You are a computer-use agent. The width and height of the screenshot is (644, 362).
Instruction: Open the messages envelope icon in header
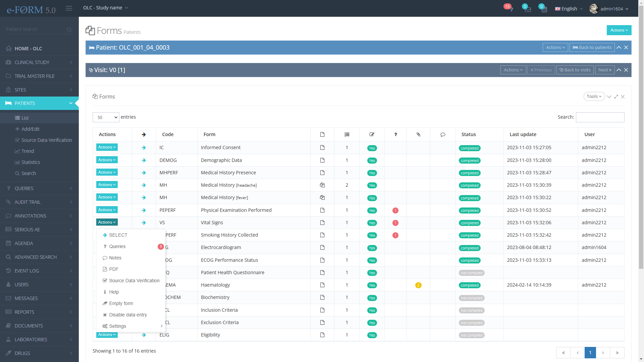pos(528,9)
